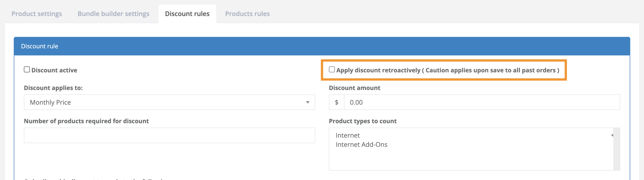Click the Discount applies to dropdown arrow

click(308, 102)
